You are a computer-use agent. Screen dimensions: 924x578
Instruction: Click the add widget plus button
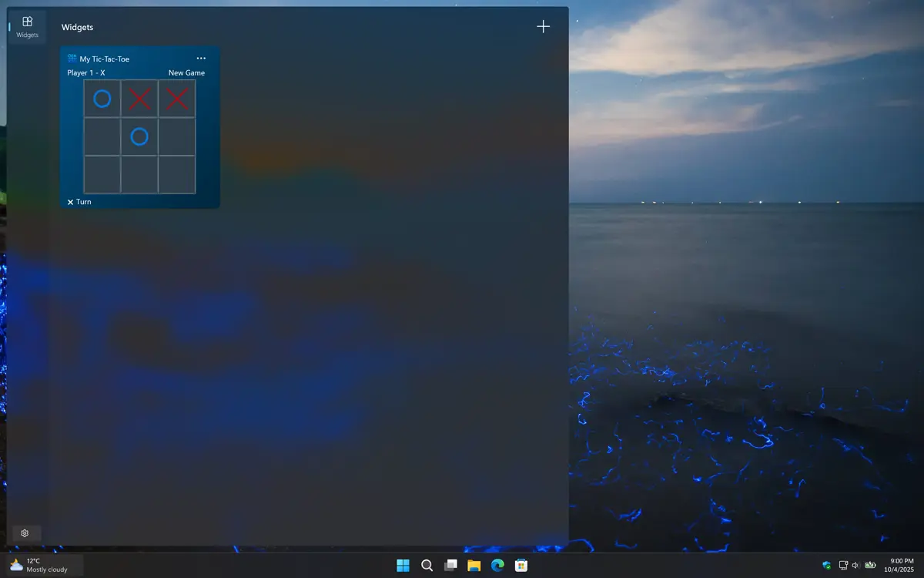(x=543, y=26)
